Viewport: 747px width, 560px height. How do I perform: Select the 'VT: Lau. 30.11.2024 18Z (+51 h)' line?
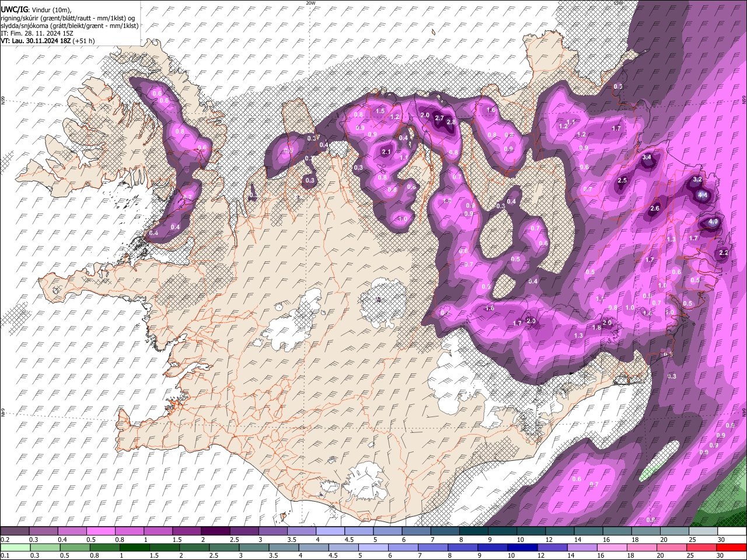point(48,41)
